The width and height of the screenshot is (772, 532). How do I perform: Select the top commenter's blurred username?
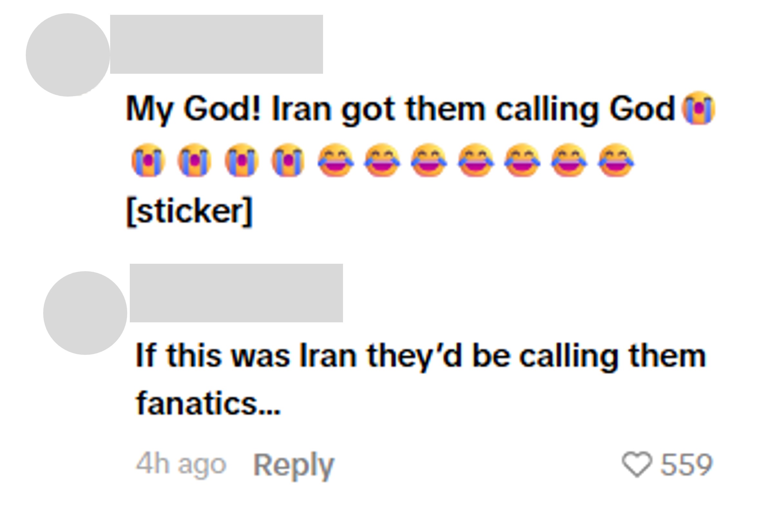(217, 44)
